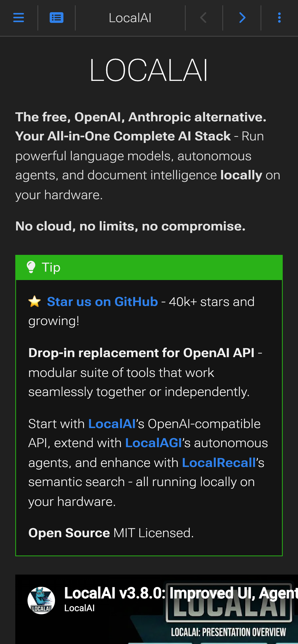Click the LocalAI title in top bar
The width and height of the screenshot is (298, 644).
point(130,18)
